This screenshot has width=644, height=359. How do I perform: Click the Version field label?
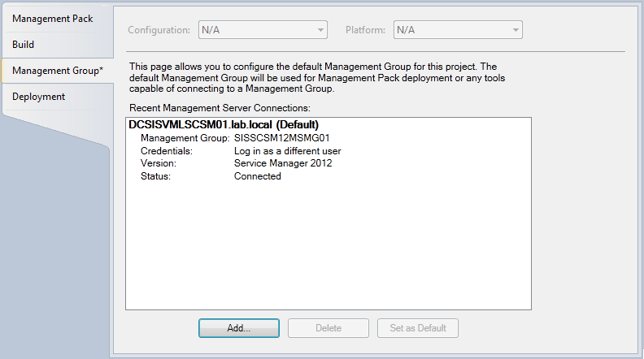[x=159, y=163]
